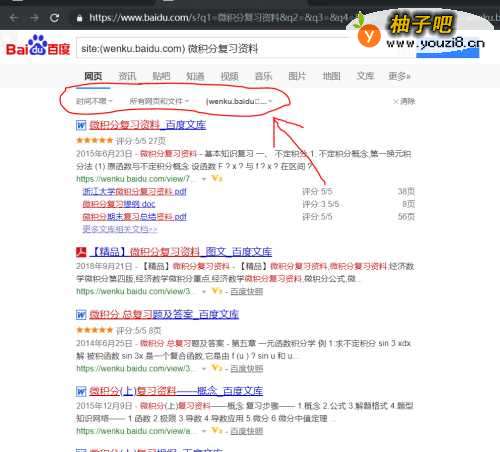Screen dimensions: 500x452
Task: Click the red PDF icon beside the second result
Action: pos(81,252)
